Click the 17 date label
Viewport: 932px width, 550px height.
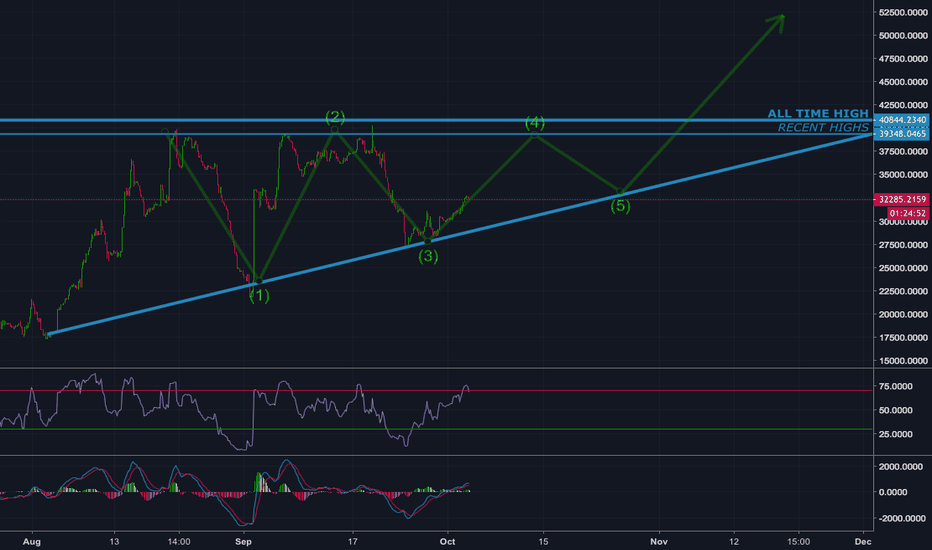[x=352, y=542]
